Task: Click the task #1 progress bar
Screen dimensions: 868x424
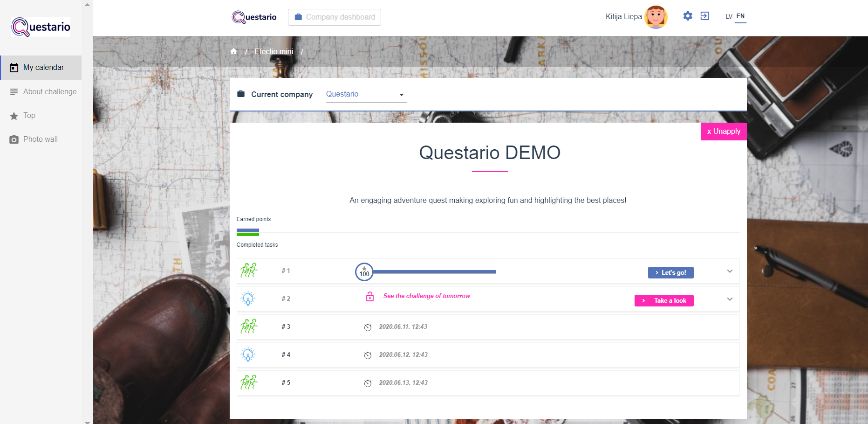Action: [435, 271]
